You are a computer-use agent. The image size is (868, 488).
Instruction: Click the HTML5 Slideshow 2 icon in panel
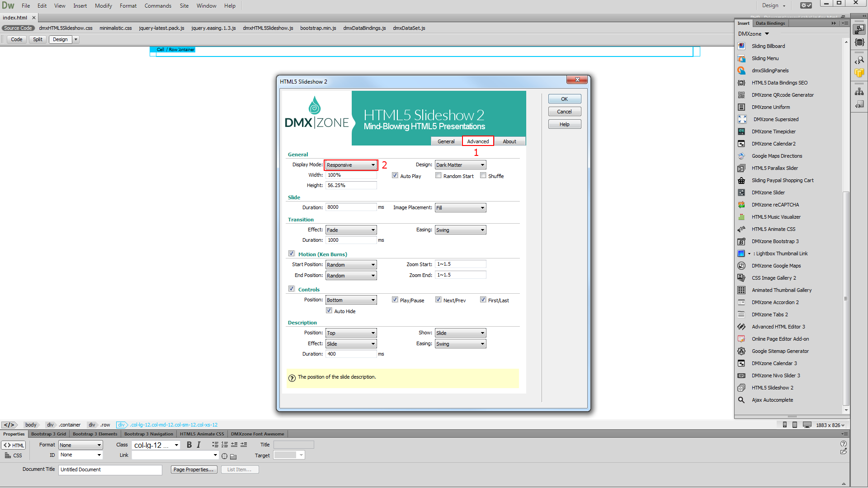pos(741,388)
